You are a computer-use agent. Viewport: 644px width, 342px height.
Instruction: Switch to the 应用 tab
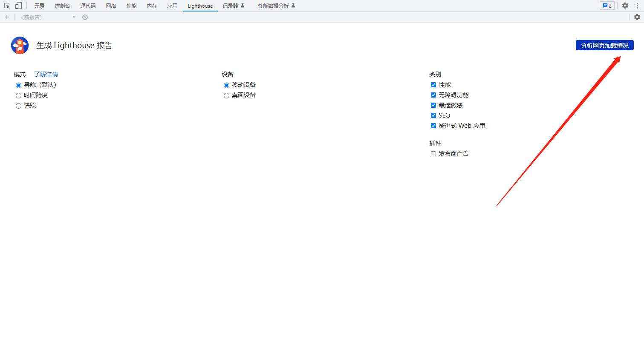[172, 6]
